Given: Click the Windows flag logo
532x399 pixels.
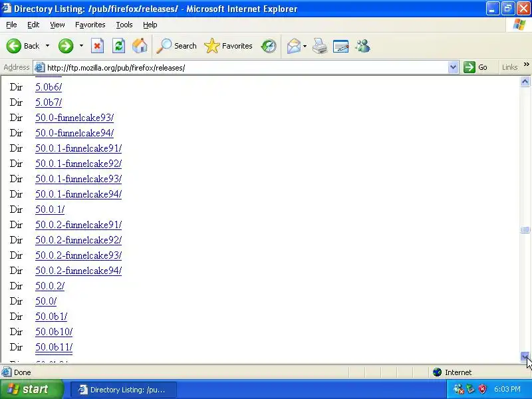Looking at the screenshot, I should pos(519,25).
